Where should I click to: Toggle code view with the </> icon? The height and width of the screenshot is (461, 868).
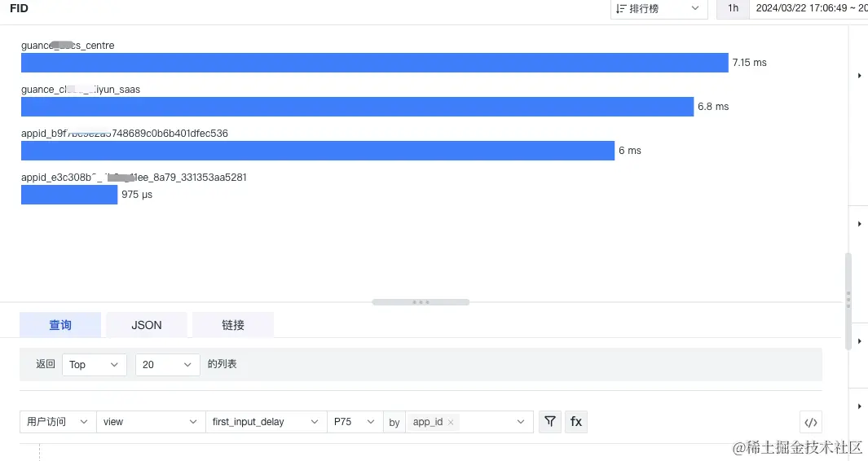[810, 423]
